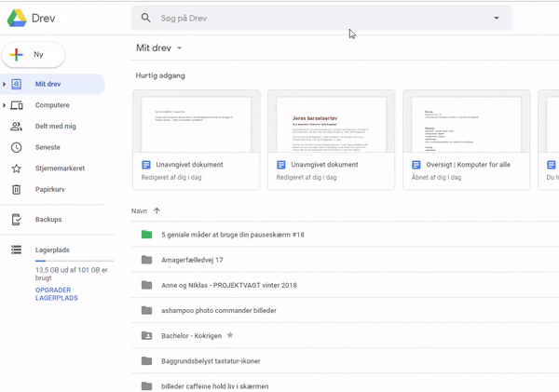This screenshot has height=392, width=559.
Task: Expand the Mit drev tree arrow
Action: 5,84
